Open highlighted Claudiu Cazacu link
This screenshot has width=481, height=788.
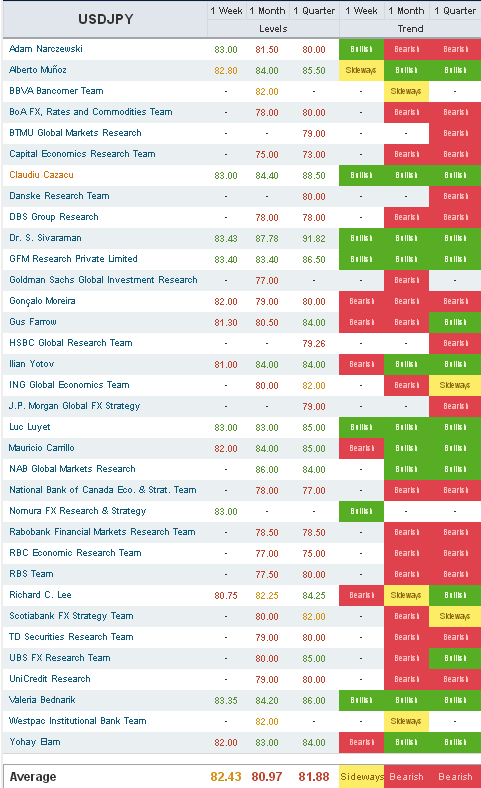(41, 175)
